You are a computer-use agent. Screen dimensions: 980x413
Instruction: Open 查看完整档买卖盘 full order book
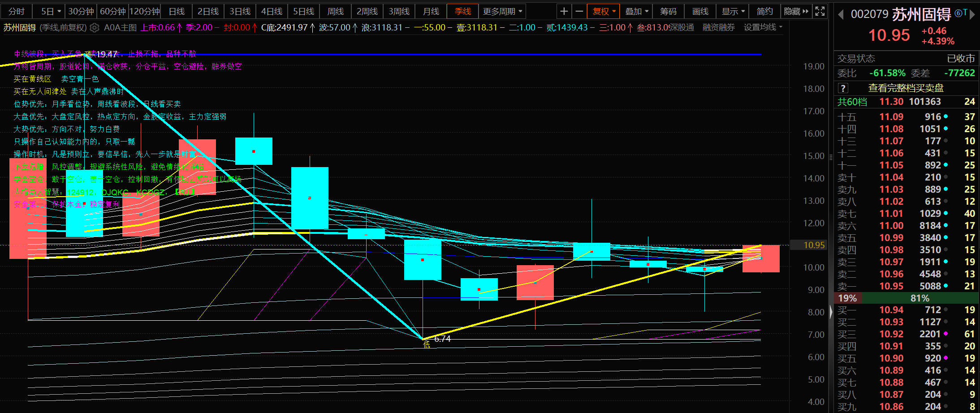tap(906, 88)
